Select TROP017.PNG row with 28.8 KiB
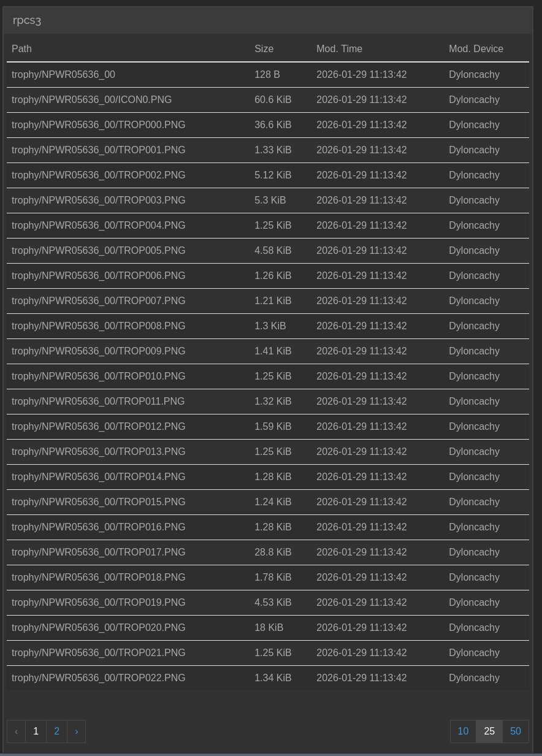The width and height of the screenshot is (542, 756). click(98, 552)
